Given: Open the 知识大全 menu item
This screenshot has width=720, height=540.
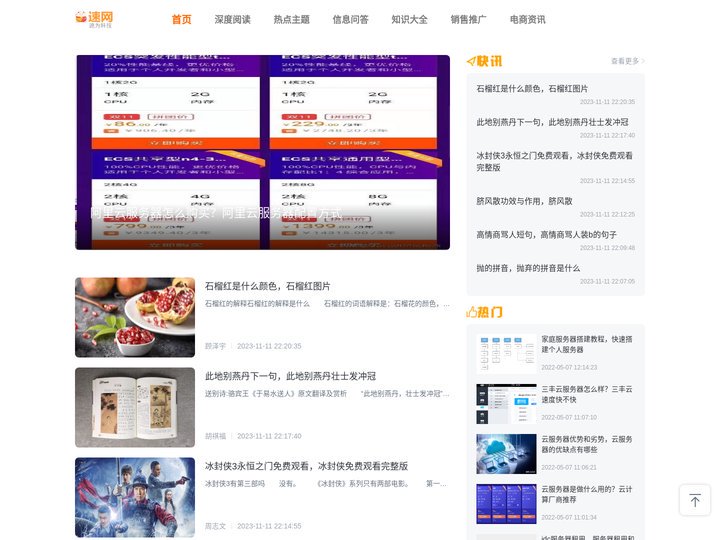Looking at the screenshot, I should (410, 19).
